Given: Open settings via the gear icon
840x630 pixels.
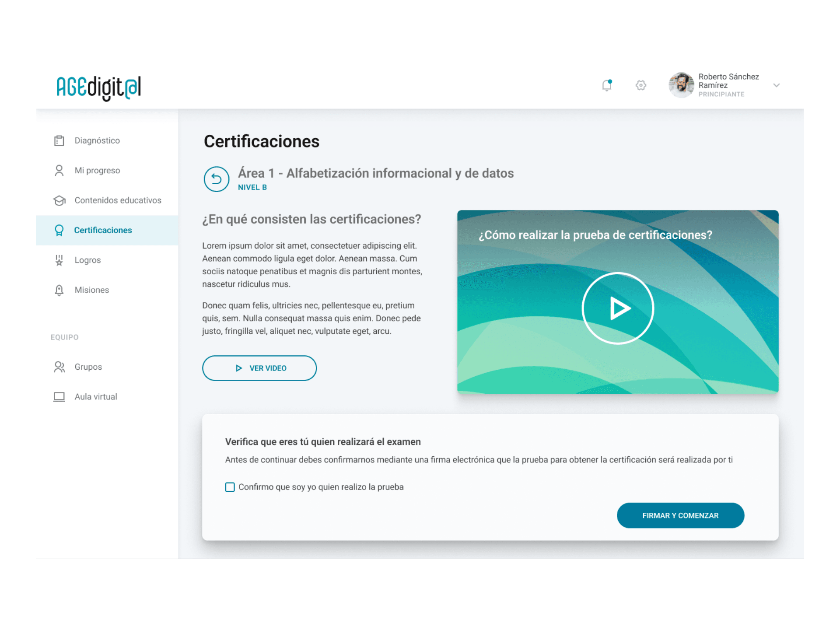Looking at the screenshot, I should point(641,85).
